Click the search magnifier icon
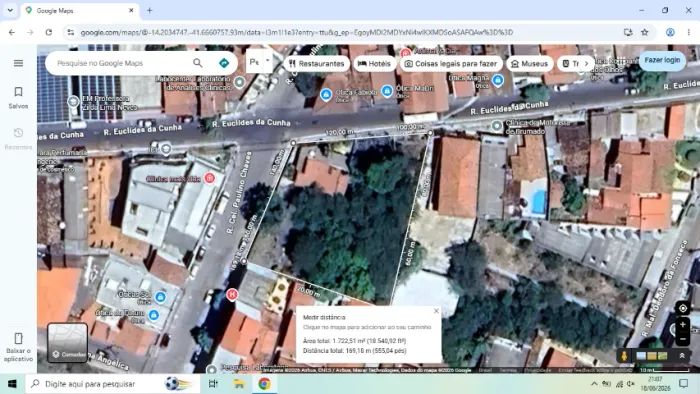Screen dimensions: 700x394 click(198, 63)
